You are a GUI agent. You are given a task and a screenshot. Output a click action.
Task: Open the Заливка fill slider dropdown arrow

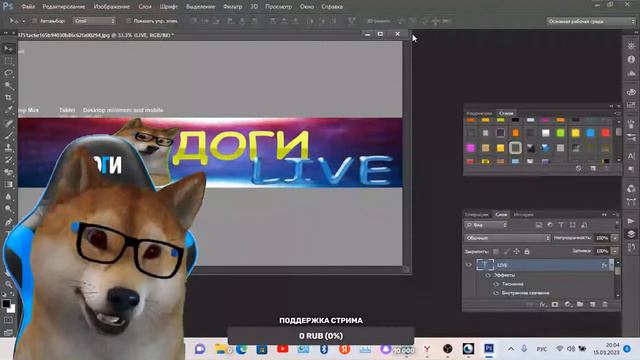(x=615, y=251)
